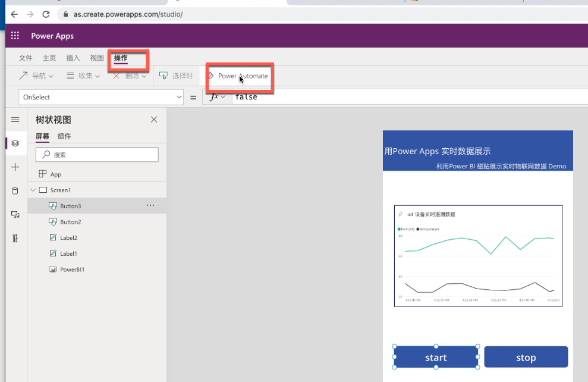
Task: Open the Power Apps waffle app launcher
Action: coord(15,36)
